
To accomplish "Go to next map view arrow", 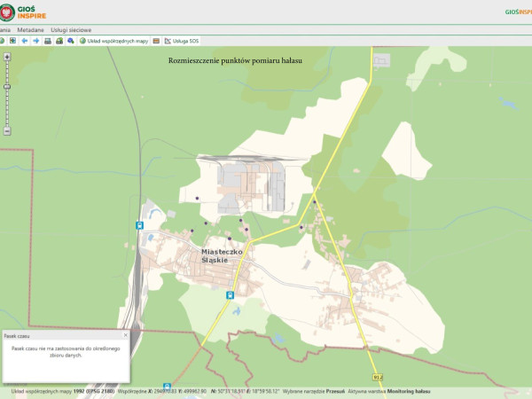I will tap(35, 41).
